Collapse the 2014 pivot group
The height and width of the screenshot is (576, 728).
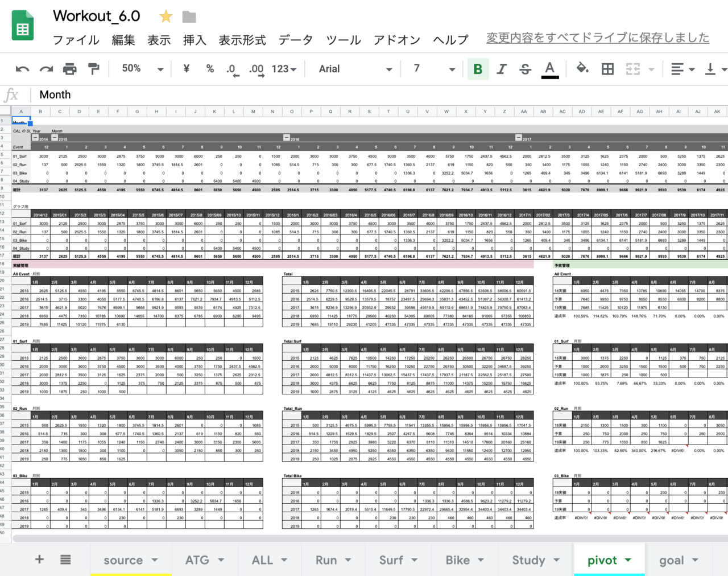[35, 138]
